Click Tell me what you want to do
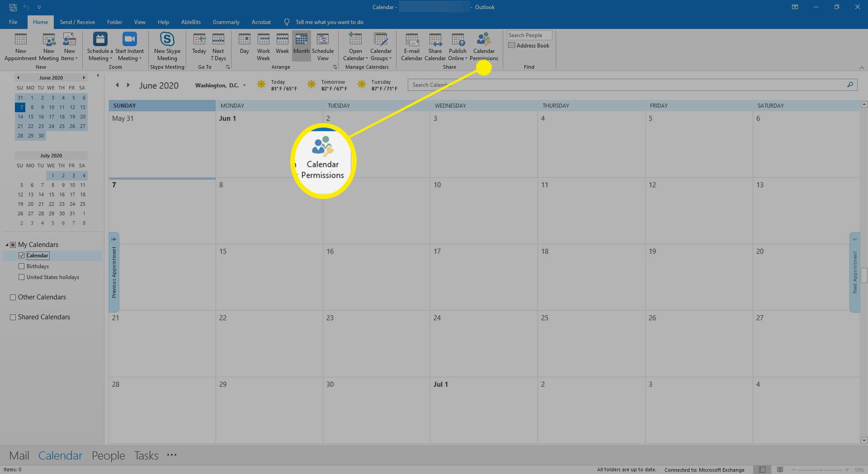 point(329,22)
